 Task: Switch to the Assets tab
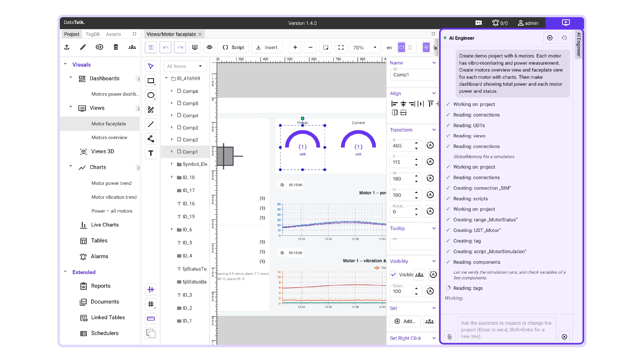point(113,34)
